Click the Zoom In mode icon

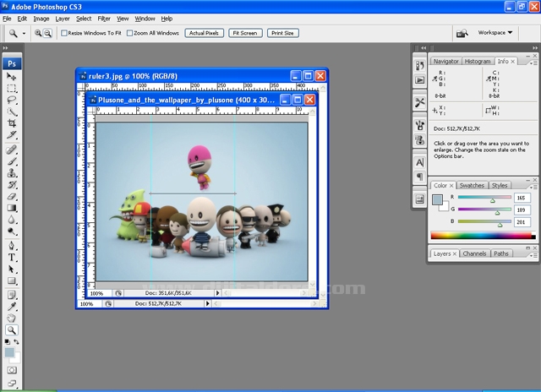[x=38, y=33]
